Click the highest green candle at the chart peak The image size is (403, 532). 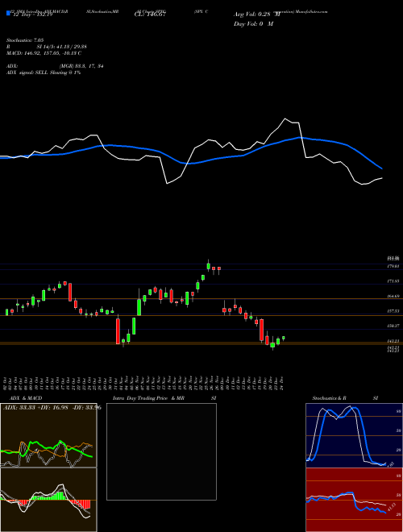pos(209,265)
